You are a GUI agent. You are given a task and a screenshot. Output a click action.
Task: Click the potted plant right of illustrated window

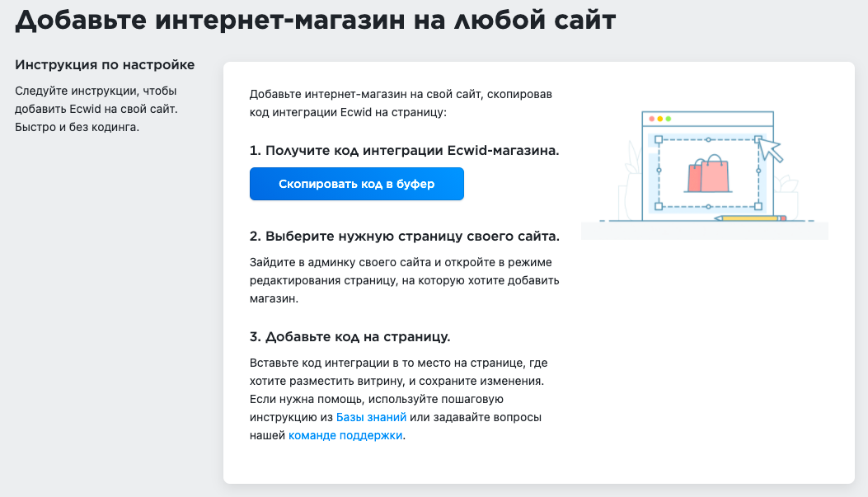tap(787, 194)
